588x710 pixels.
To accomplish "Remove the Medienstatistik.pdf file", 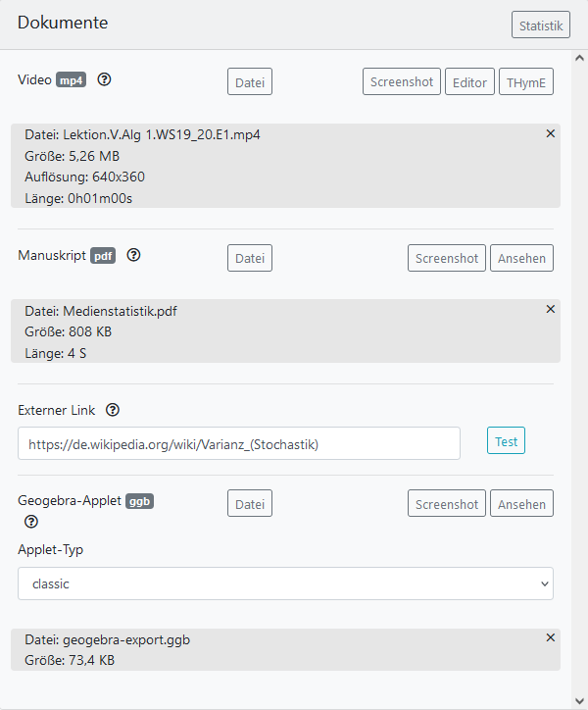I will point(550,309).
